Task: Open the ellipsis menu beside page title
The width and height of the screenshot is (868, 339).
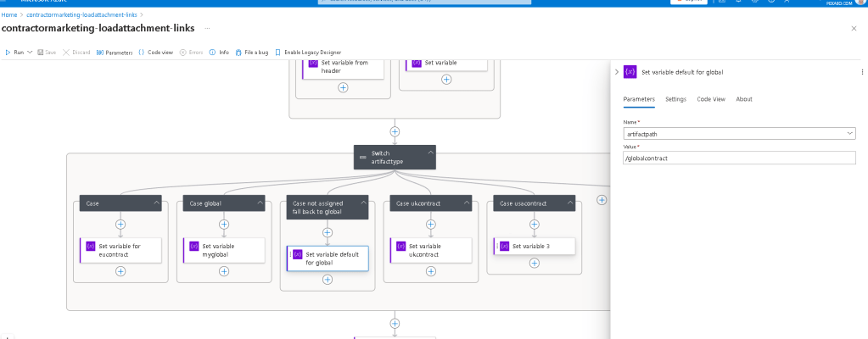Action: [207, 28]
